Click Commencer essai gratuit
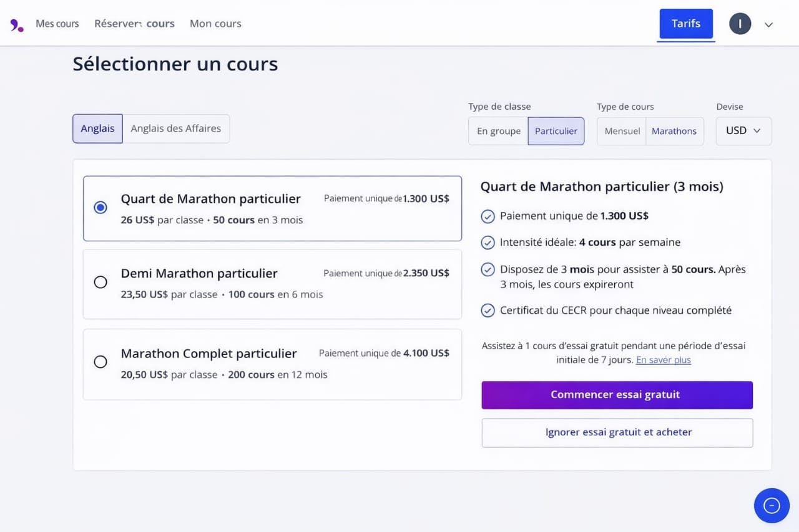The height and width of the screenshot is (532, 799). pos(617,395)
